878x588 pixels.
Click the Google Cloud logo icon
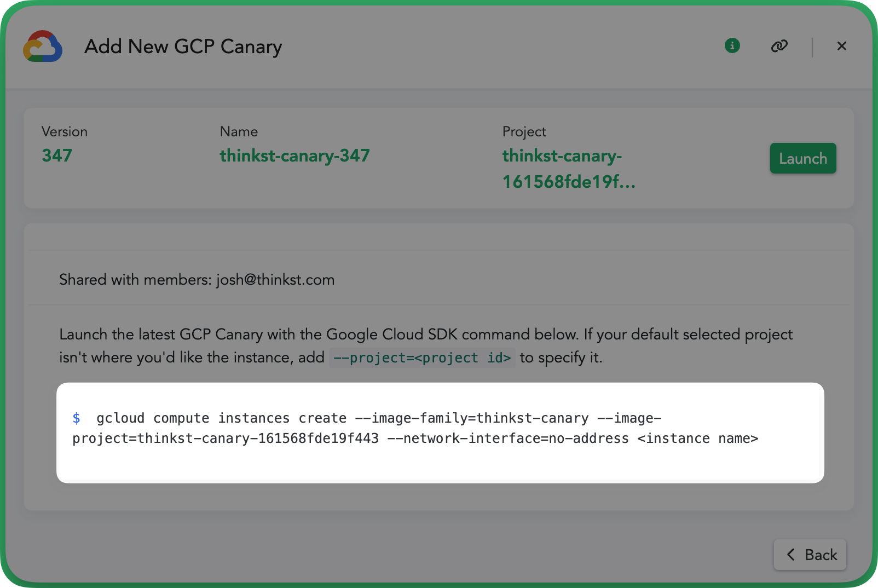[x=43, y=46]
